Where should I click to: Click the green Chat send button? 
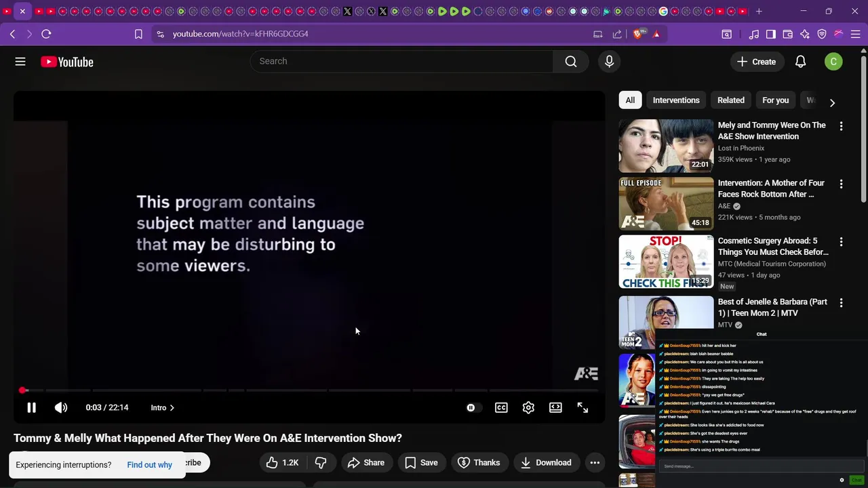[x=856, y=480]
